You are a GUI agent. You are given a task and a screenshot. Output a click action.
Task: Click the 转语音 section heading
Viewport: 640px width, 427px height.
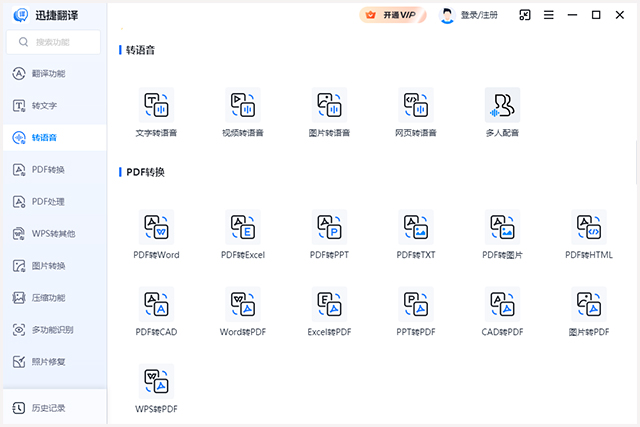(x=140, y=50)
